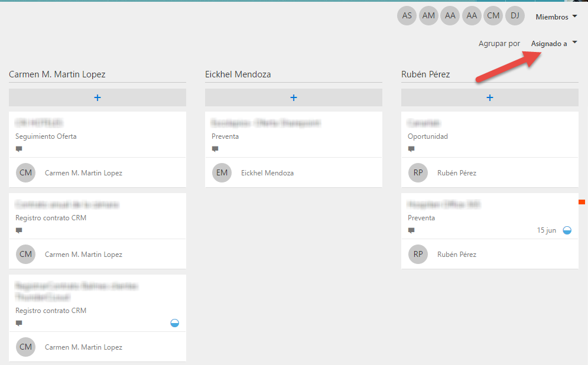The width and height of the screenshot is (588, 365).
Task: Click RP avatar on the Oportunidad card
Action: click(x=418, y=173)
